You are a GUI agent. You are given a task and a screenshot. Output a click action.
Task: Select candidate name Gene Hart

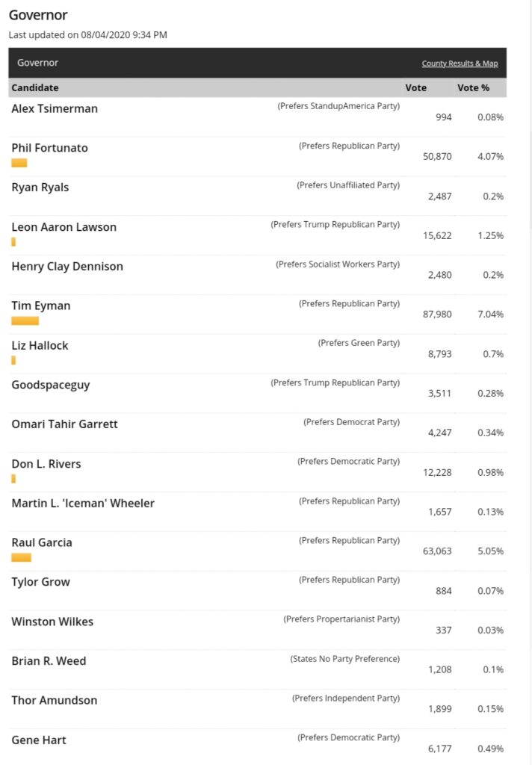tap(39, 740)
